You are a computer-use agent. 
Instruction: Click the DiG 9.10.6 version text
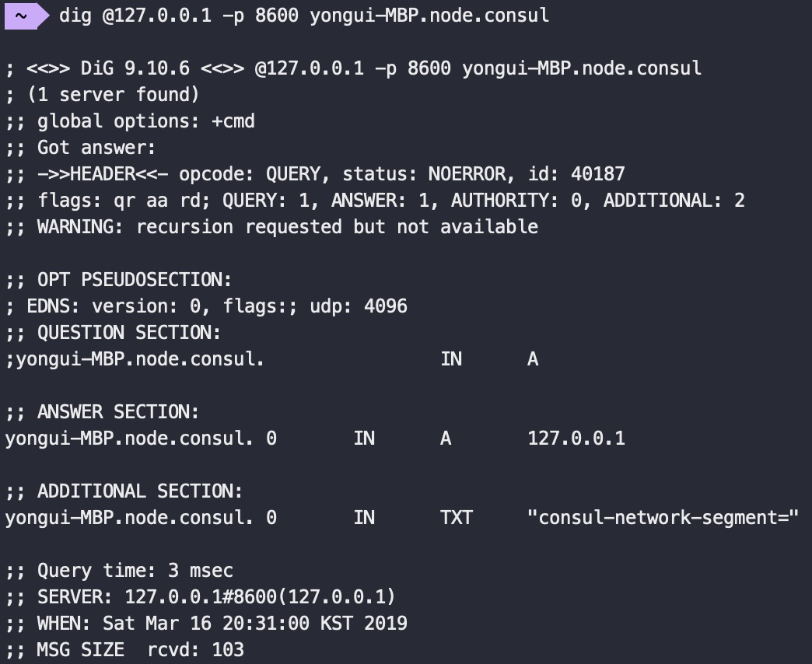pyautogui.click(x=135, y=68)
